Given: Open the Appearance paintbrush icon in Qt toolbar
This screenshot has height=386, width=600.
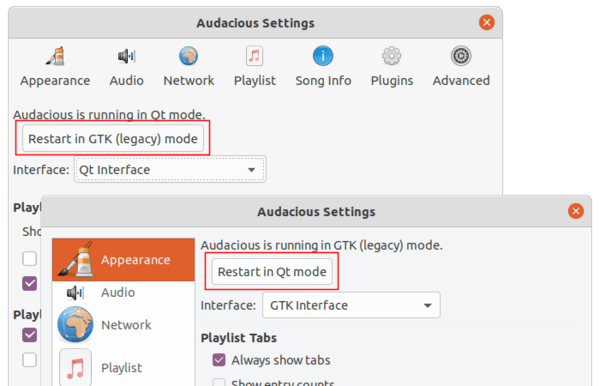Looking at the screenshot, I should (x=55, y=56).
